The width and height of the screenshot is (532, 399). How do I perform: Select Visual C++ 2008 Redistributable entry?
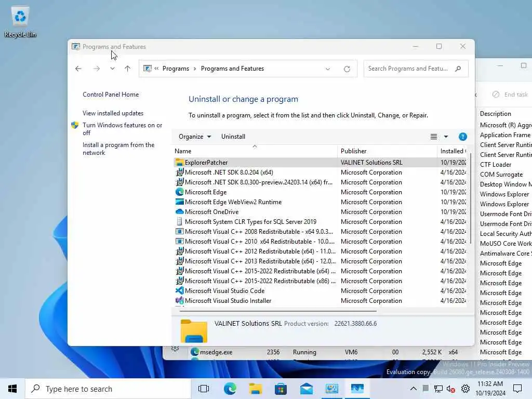point(320,231)
